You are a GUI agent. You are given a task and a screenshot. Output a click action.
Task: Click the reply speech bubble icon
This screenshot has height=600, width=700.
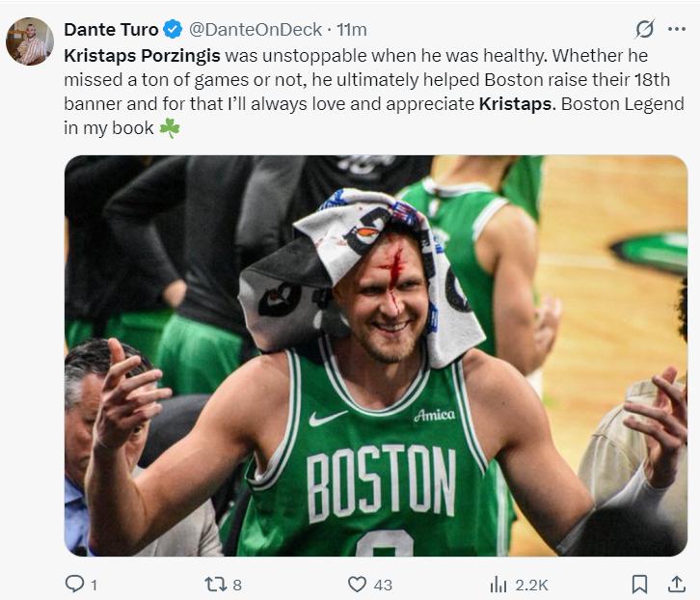pyautogui.click(x=74, y=584)
